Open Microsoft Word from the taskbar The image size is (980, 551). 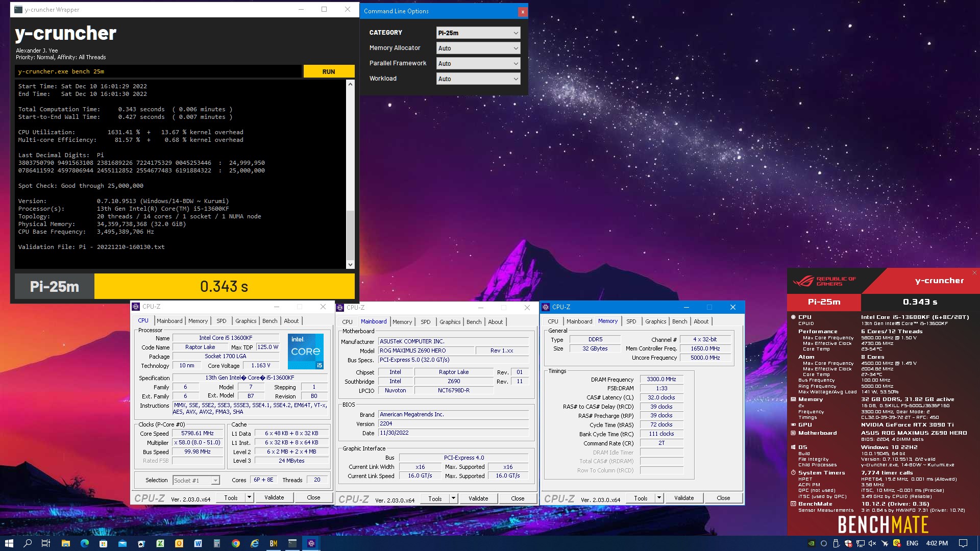[198, 543]
